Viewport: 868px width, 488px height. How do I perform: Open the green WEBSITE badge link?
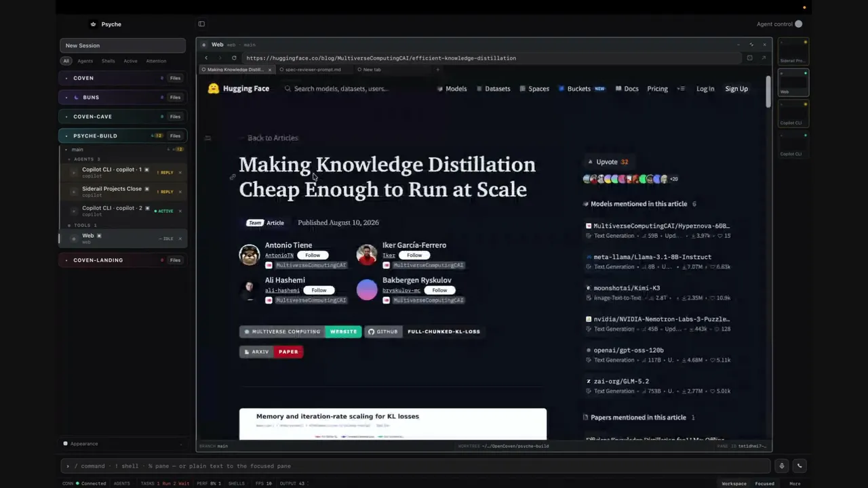point(343,331)
